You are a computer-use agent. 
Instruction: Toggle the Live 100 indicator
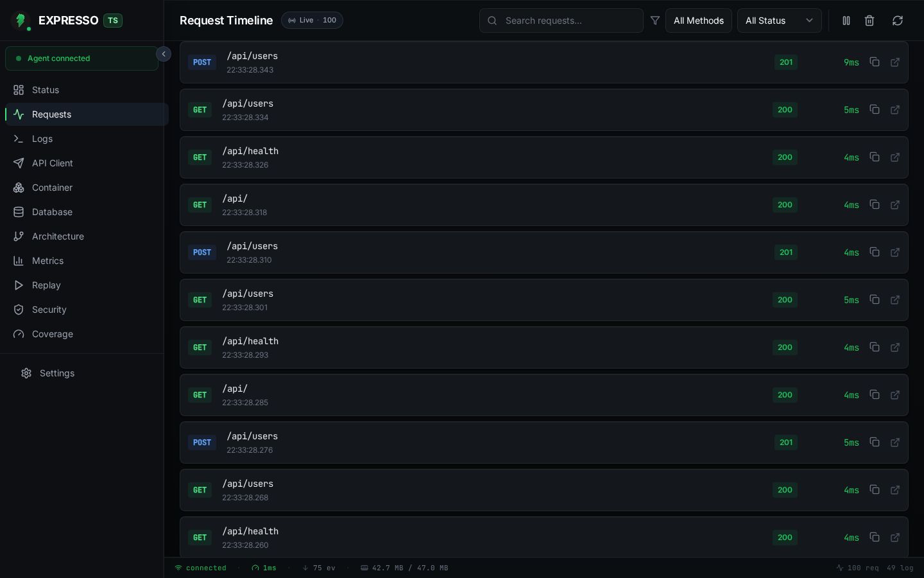(x=312, y=21)
